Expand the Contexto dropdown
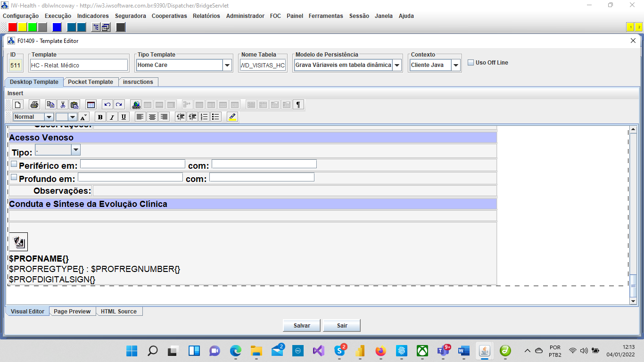The image size is (644, 362). click(455, 65)
